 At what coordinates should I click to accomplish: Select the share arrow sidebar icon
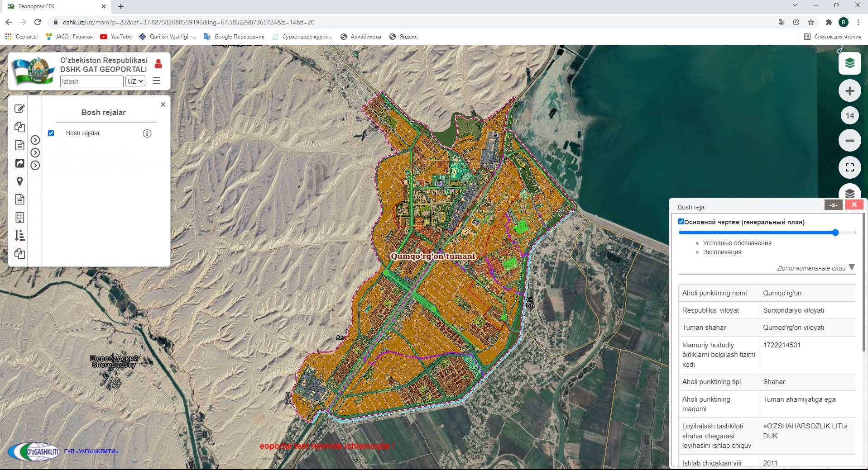point(19,163)
